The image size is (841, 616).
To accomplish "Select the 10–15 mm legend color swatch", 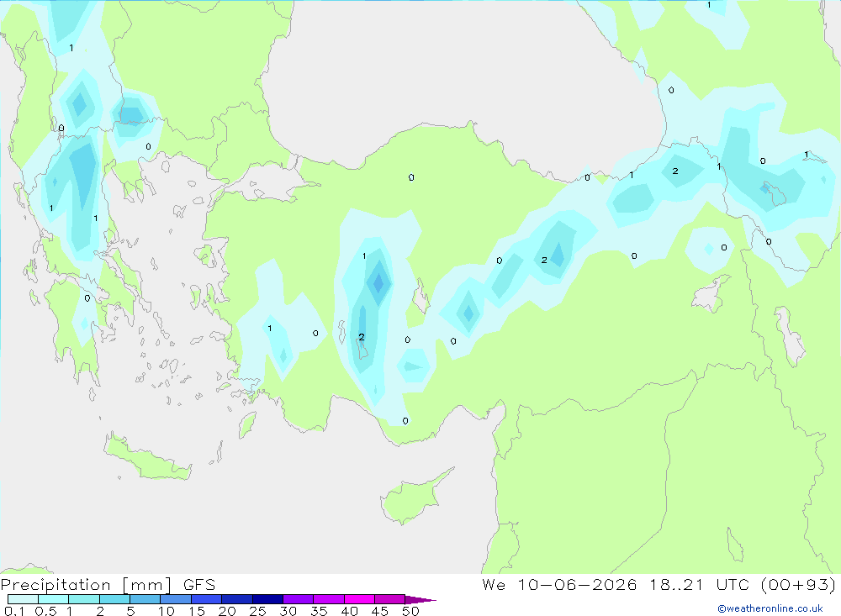I will [176, 599].
